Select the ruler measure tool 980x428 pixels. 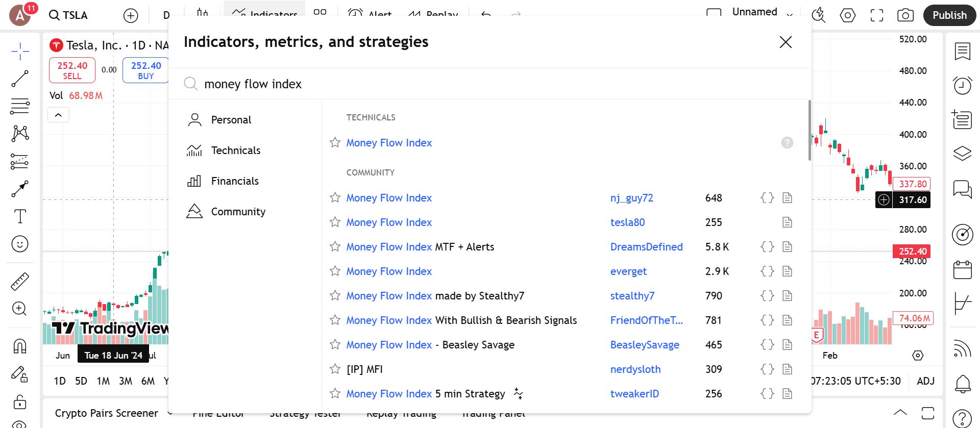(20, 281)
